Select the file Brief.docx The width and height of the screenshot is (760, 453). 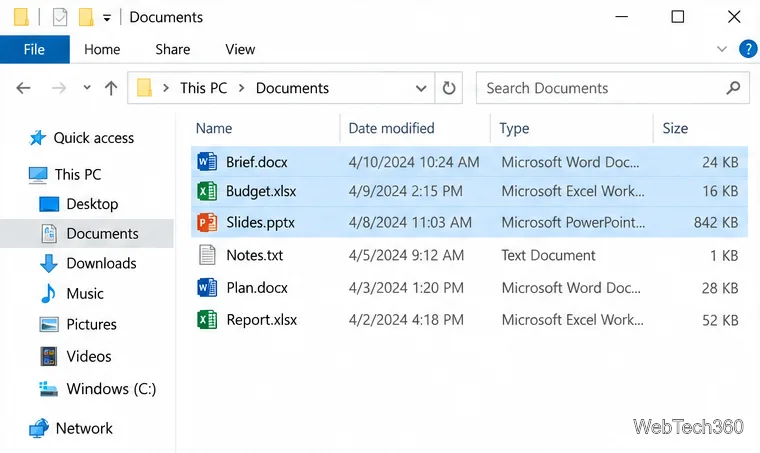point(256,162)
